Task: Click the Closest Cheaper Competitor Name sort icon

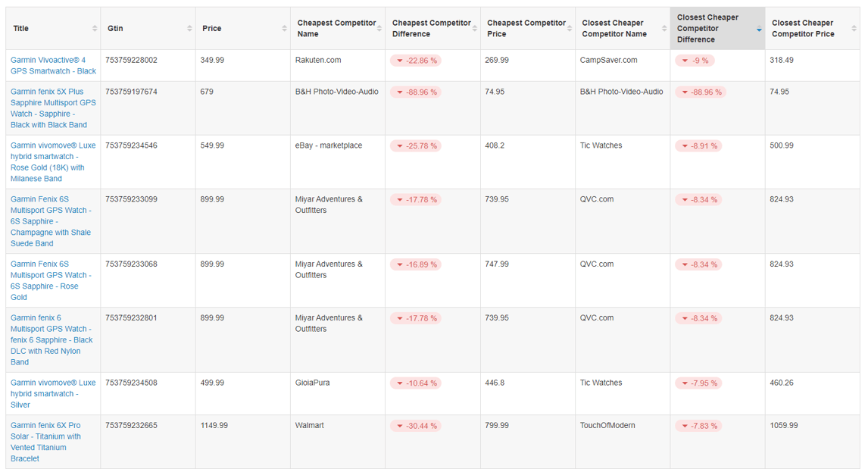Action: pyautogui.click(x=664, y=29)
